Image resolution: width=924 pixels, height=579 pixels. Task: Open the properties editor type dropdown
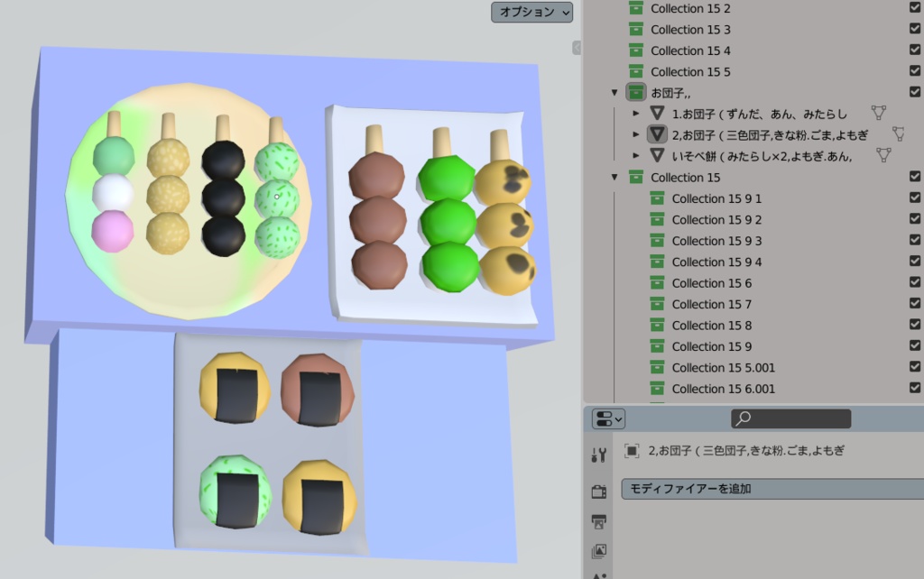[608, 419]
